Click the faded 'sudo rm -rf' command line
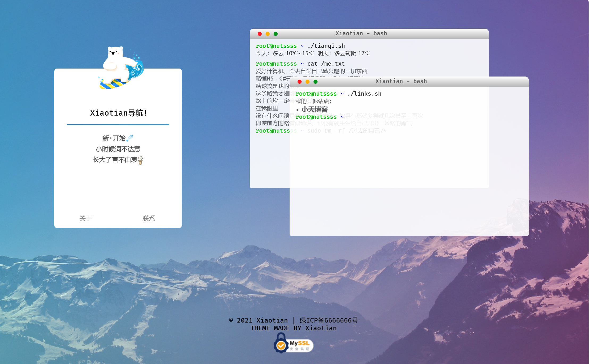 321,131
